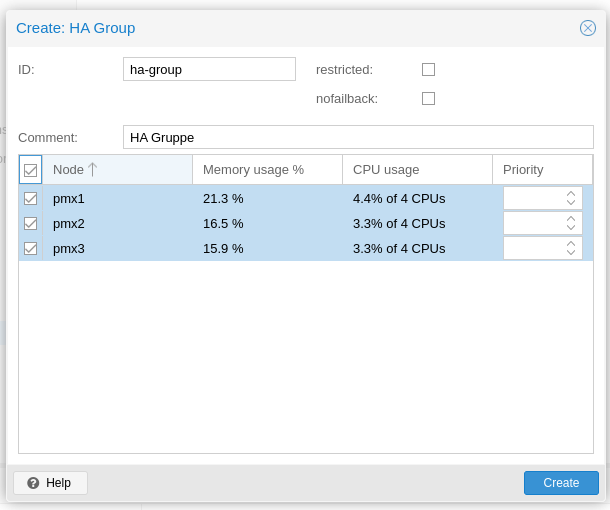Decrease priority for pmx1 with down arrow
The image size is (610, 510).
click(x=571, y=203)
